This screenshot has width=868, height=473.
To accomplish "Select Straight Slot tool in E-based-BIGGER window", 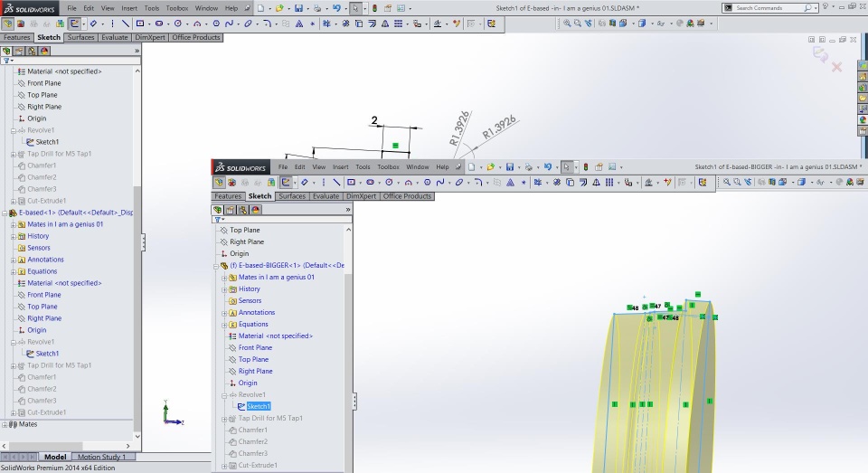I will click(x=370, y=182).
